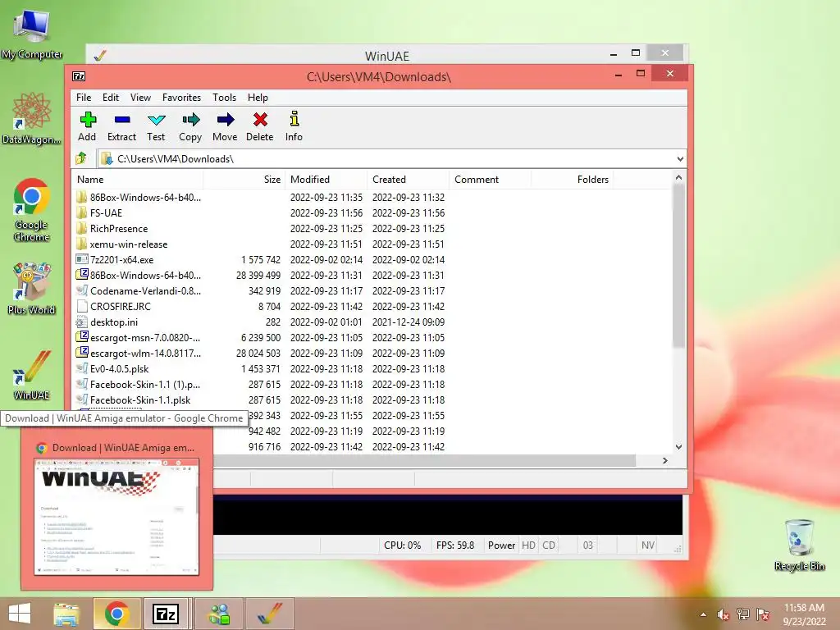Viewport: 840px width, 630px height.
Task: Open the Recycle Bin desktop icon
Action: (x=799, y=545)
